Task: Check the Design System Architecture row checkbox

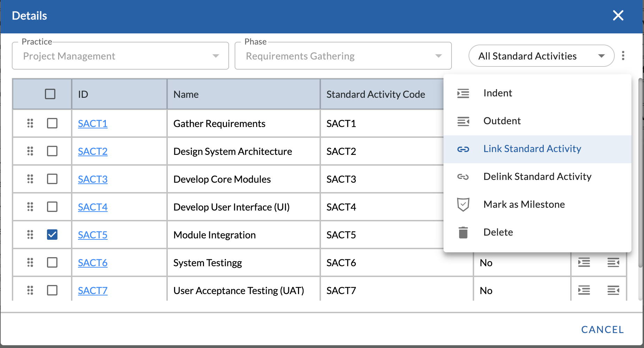Action: pos(52,151)
